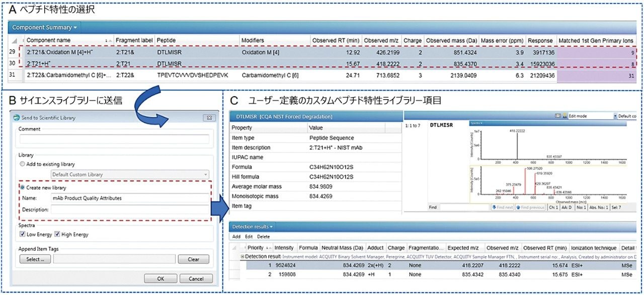Click Delete in Detection results menu

pyautogui.click(x=264, y=237)
